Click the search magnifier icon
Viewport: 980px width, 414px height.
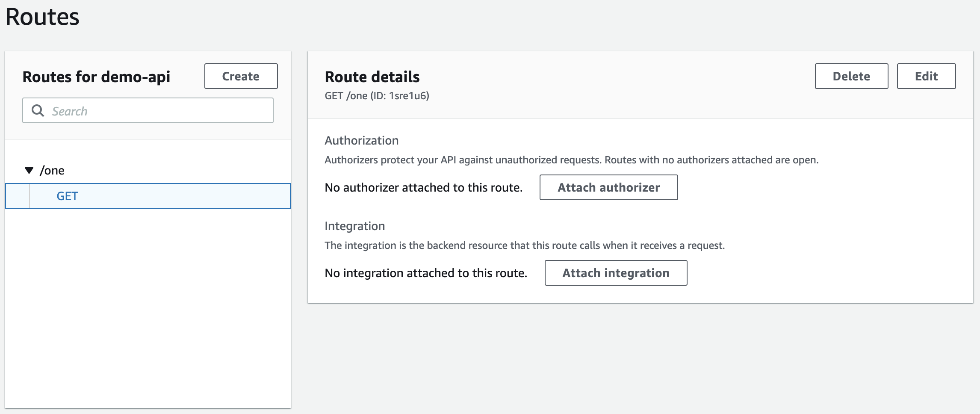(38, 110)
